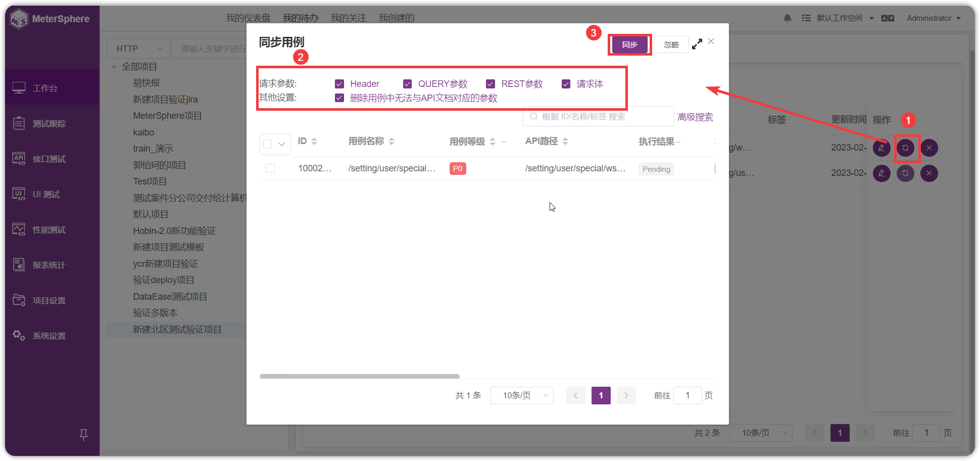Open the 用例等级 filter dropdown
Screen dimensions: 980x461
[504, 142]
